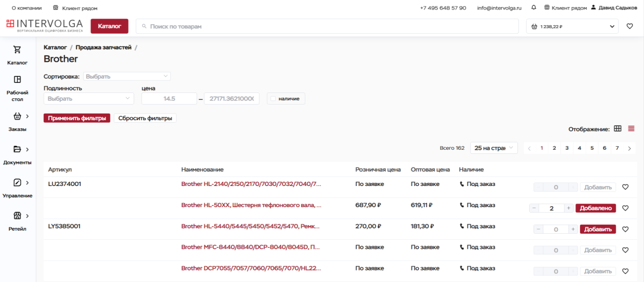Decrease quantity of Brother HL-50XX item

(534, 208)
